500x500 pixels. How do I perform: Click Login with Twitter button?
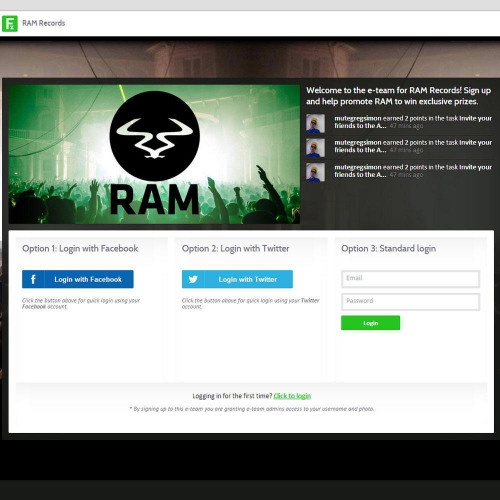[237, 279]
